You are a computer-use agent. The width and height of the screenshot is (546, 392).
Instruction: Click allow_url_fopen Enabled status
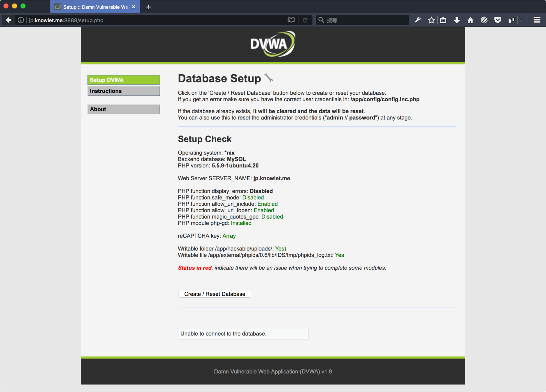(264, 210)
